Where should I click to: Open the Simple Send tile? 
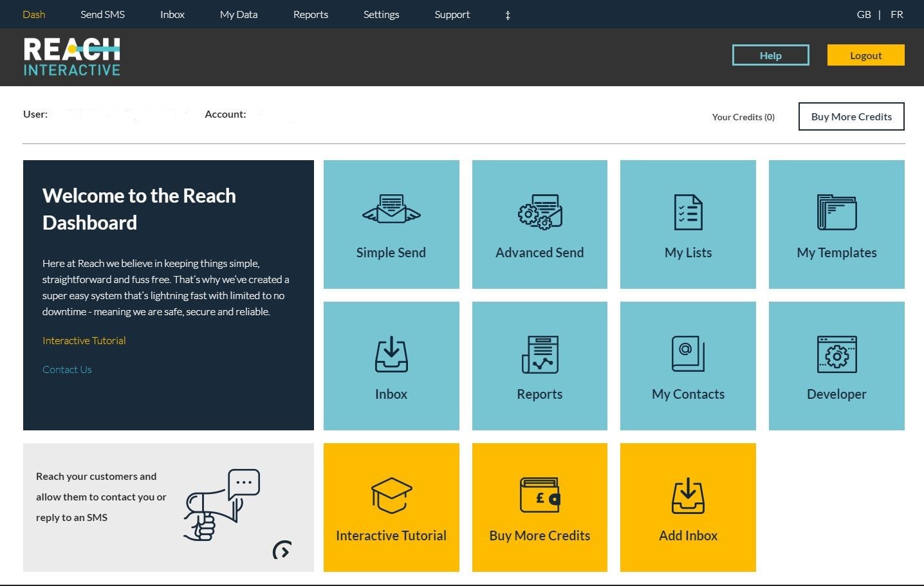tap(391, 224)
